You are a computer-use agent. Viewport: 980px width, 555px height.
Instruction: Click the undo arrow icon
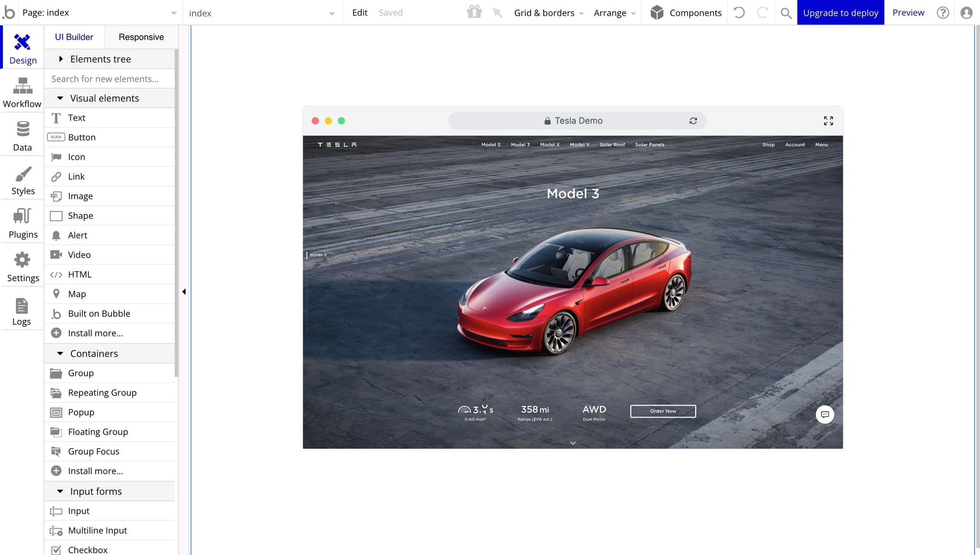click(x=739, y=12)
